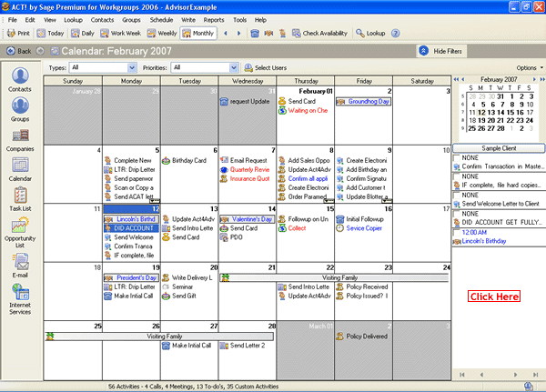Open Internet Services in the sidebar
The width and height of the screenshot is (546, 392).
click(20, 299)
